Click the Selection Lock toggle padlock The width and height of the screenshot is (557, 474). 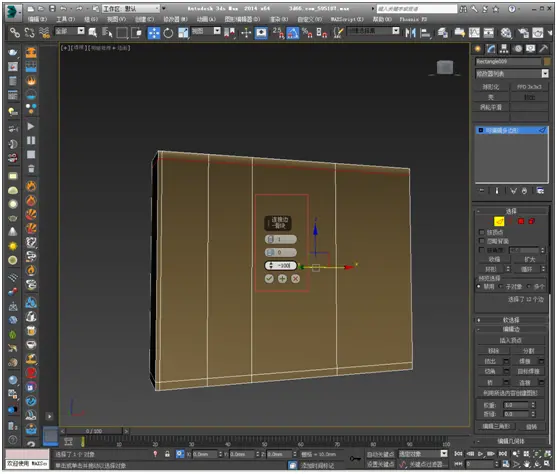tap(167, 454)
